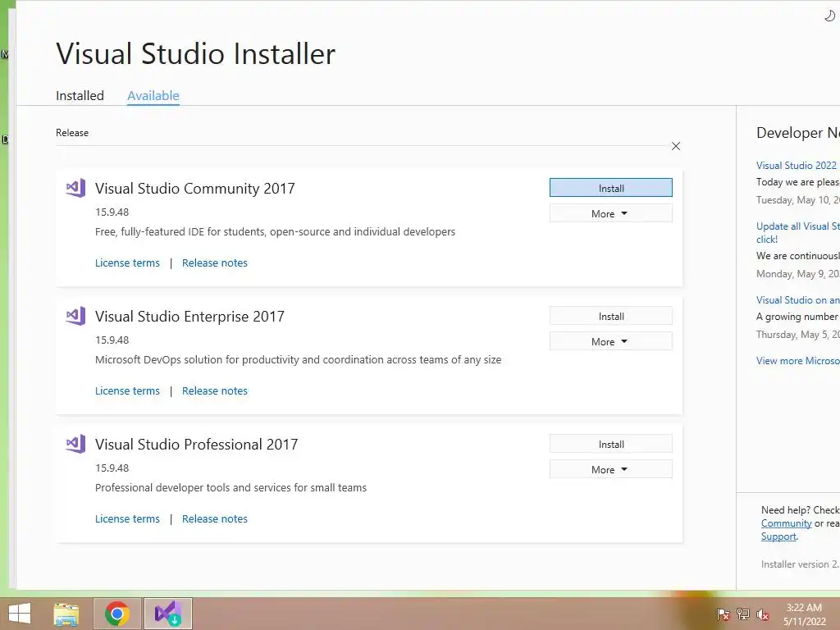This screenshot has height=630, width=840.
Task: Open File Explorer from the taskbar
Action: click(x=66, y=614)
